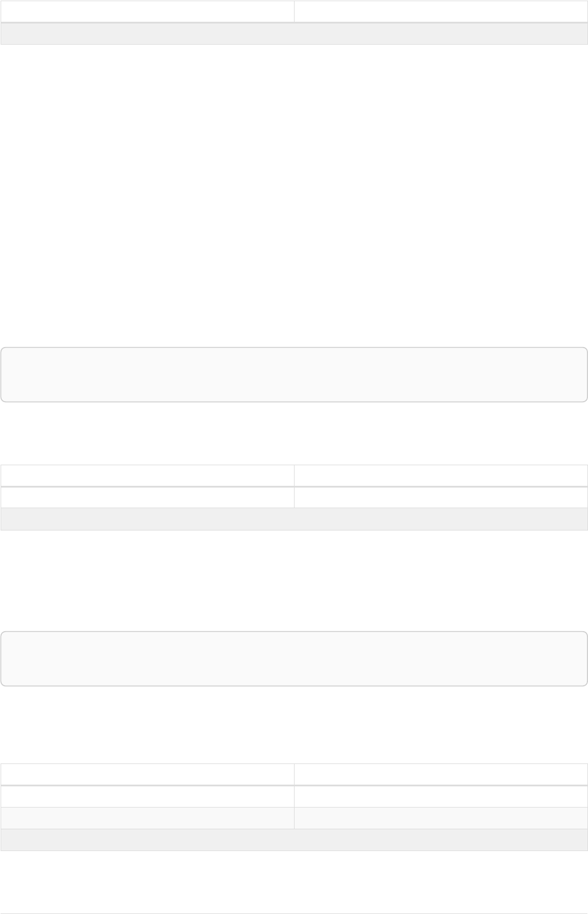Select the bottom table's header left cell
The width and height of the screenshot is (588, 914).
point(147,774)
